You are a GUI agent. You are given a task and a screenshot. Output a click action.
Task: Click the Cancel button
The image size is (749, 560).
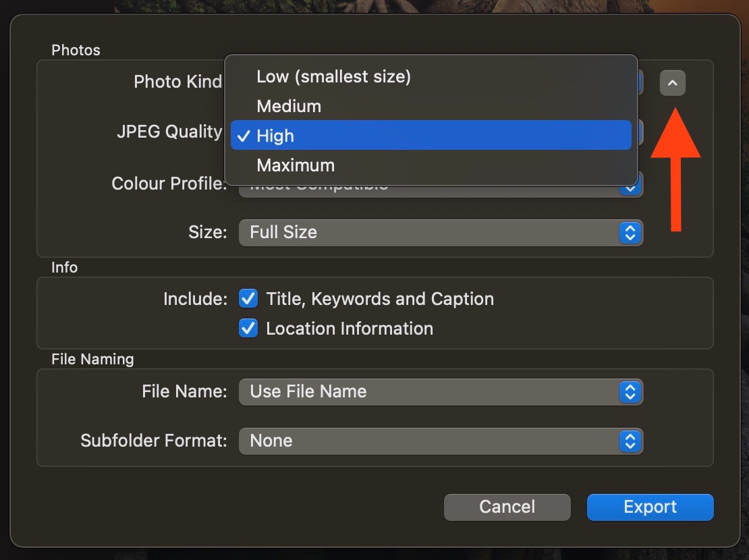point(507,507)
